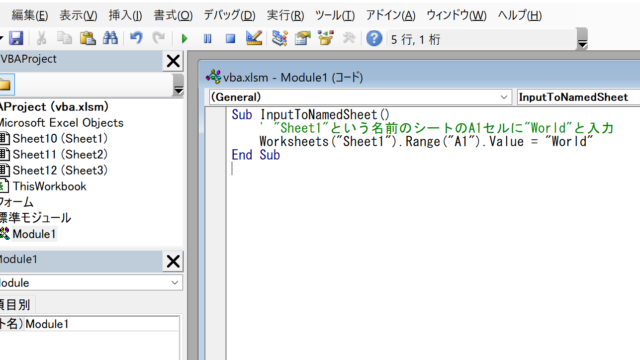The width and height of the screenshot is (640, 360).
Task: Toggle folders view in project panel
Action: [x=7, y=84]
